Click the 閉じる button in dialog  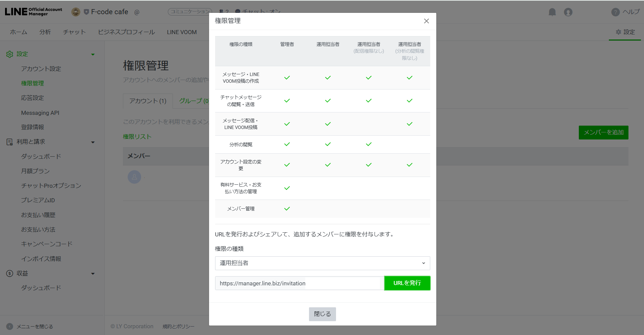click(x=322, y=314)
